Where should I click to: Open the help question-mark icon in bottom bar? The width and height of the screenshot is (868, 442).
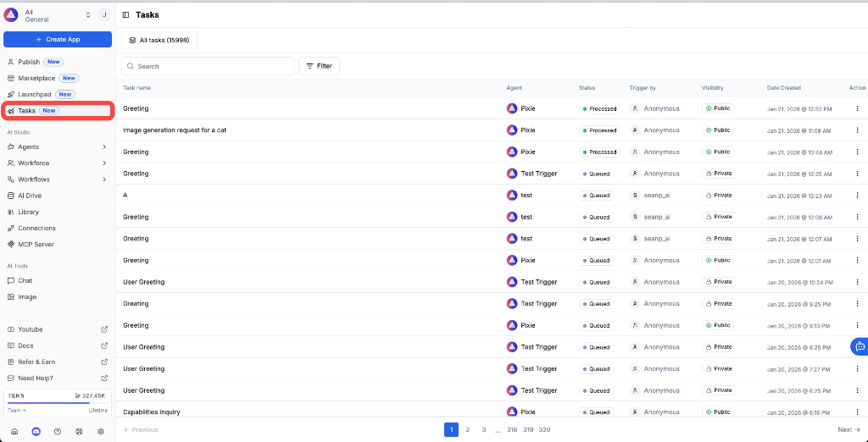click(x=58, y=432)
